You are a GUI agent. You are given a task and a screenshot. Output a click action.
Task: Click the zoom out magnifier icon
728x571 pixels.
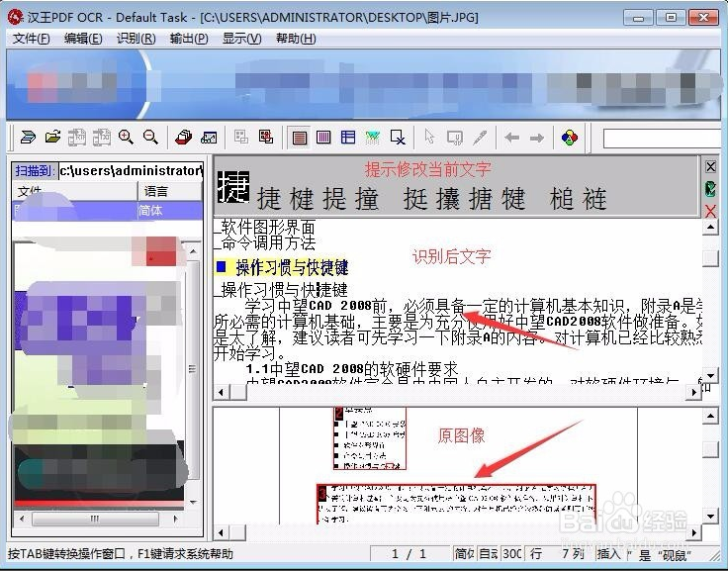click(150, 137)
